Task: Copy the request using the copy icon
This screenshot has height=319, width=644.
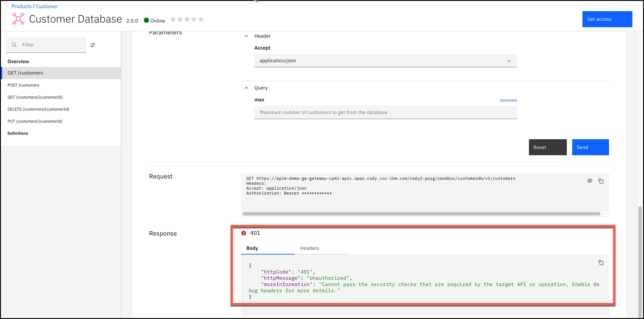Action: click(601, 181)
